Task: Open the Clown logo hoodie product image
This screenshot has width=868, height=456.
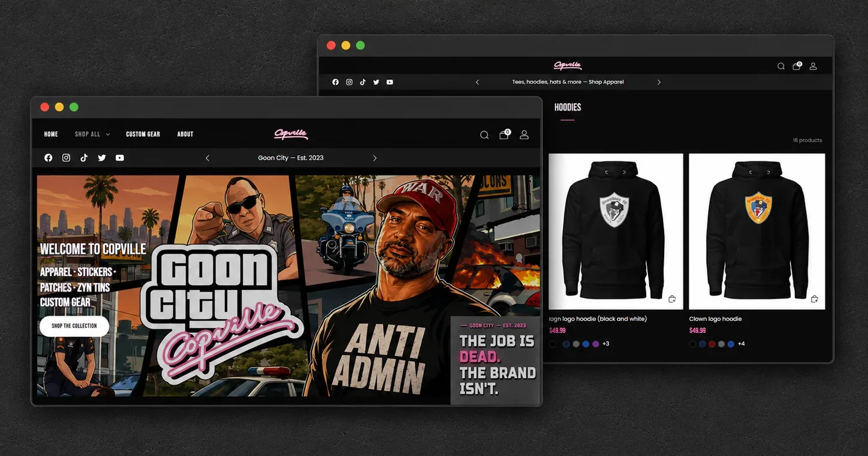Action: click(757, 232)
